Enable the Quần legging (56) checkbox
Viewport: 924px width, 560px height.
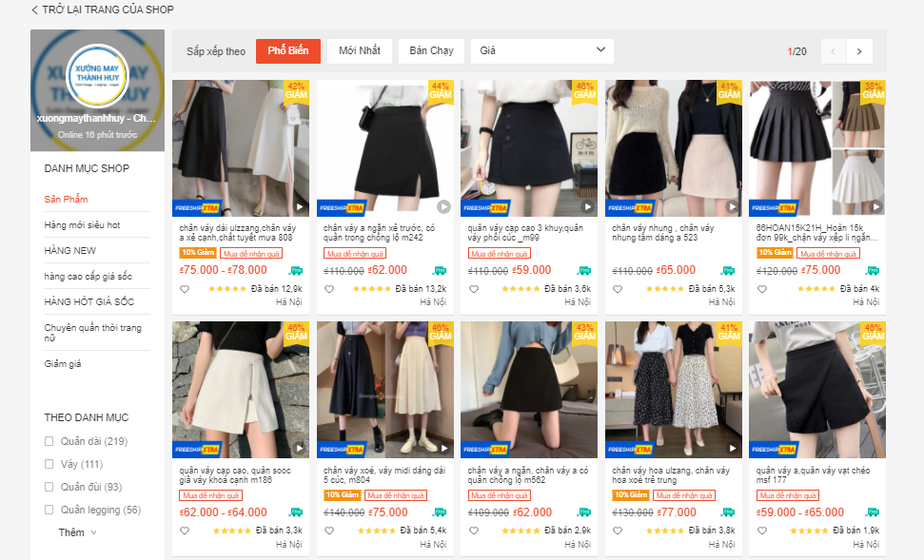pyautogui.click(x=48, y=509)
